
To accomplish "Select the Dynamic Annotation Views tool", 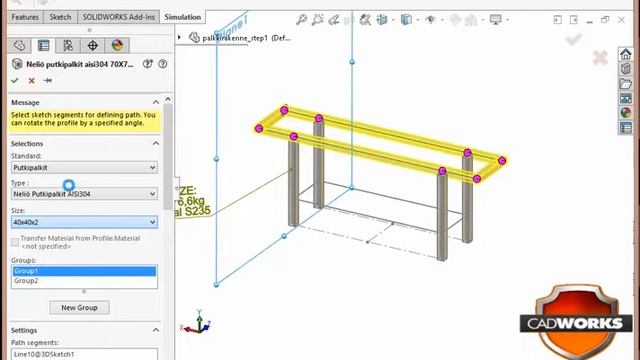I will (x=365, y=19).
